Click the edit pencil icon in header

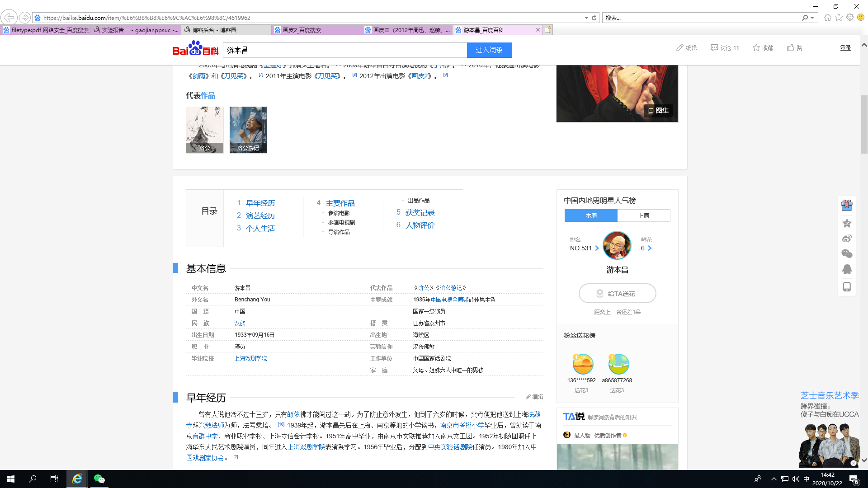(680, 48)
